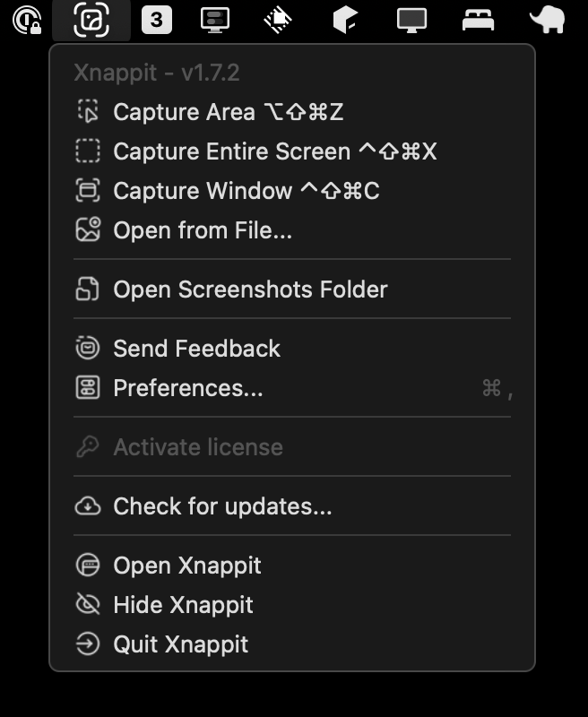Click the monitor-shaped menu bar icon
The image size is (588, 717).
click(411, 18)
